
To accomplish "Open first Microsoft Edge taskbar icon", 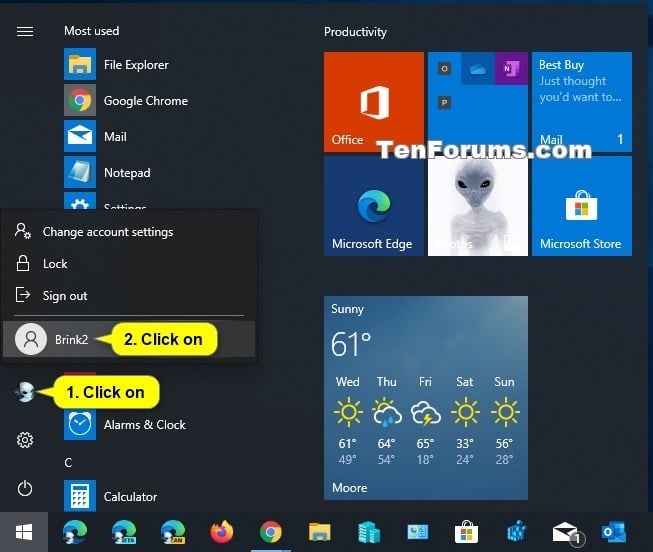I will click(x=75, y=532).
